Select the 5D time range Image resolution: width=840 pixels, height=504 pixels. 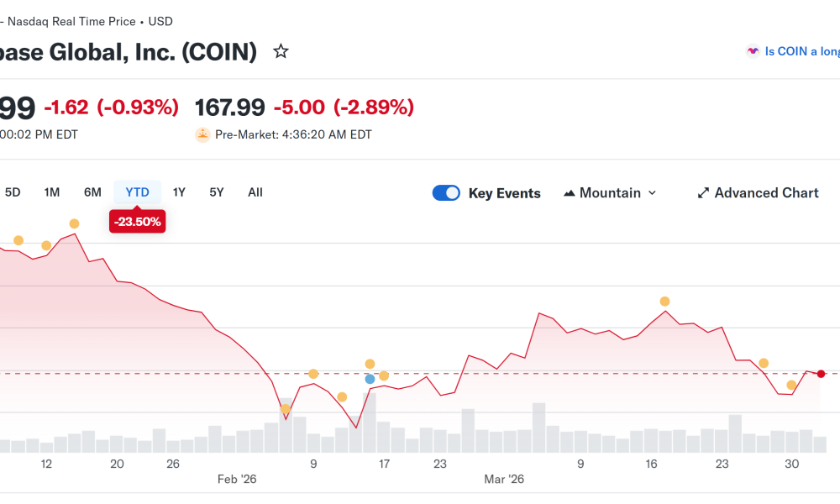(x=13, y=192)
